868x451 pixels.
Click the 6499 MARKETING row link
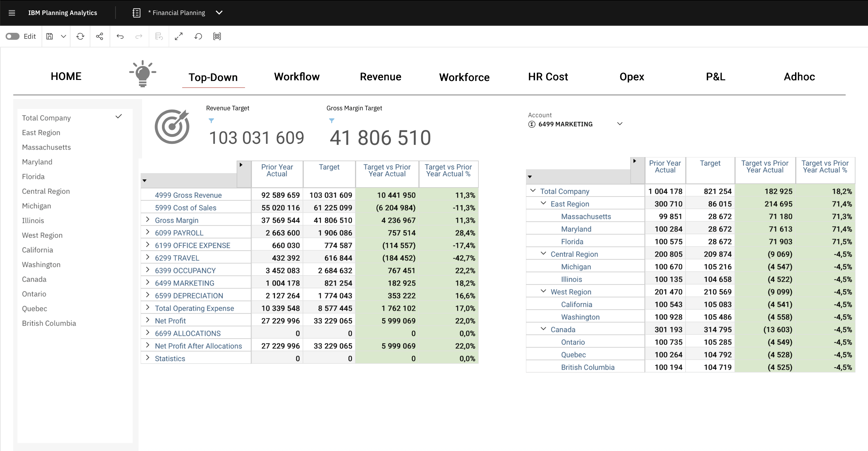(x=185, y=283)
